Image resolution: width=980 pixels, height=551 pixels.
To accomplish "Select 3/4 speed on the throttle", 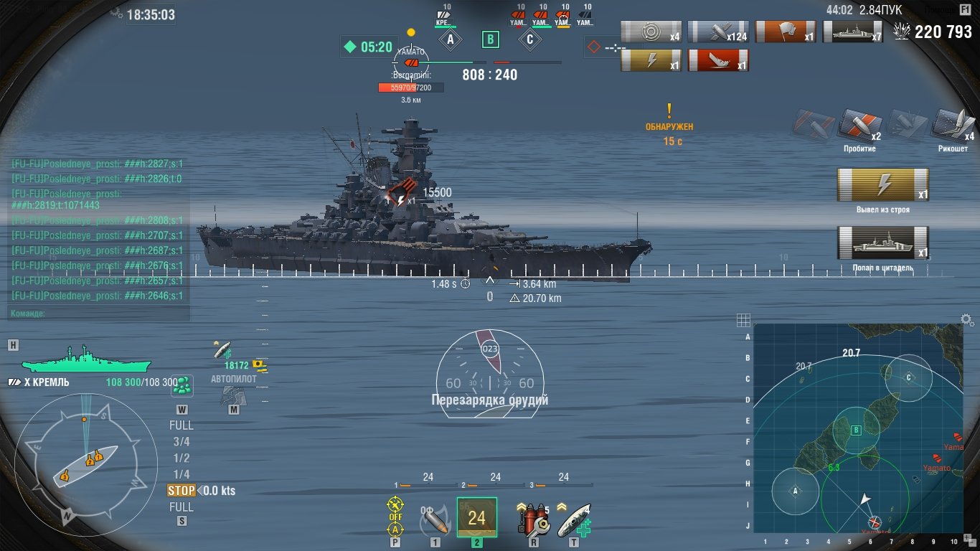I will coord(182,442).
